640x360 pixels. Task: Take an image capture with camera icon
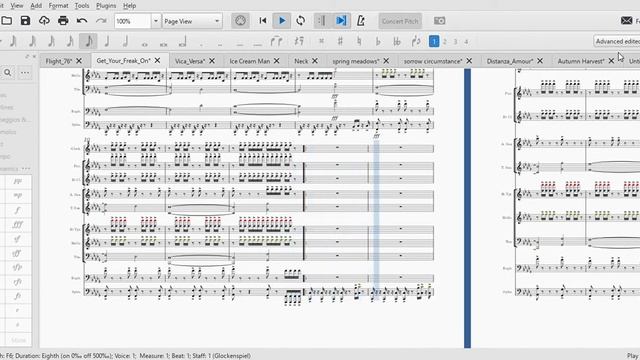[x=440, y=20]
